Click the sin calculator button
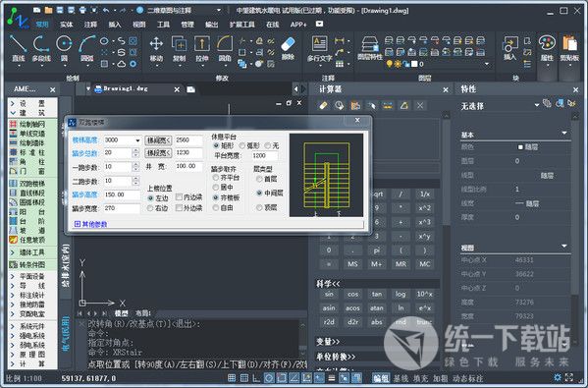This screenshot has width=588, height=388. (x=329, y=294)
